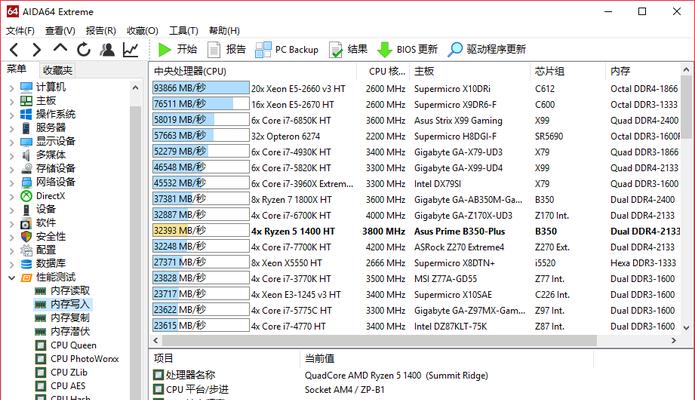This screenshot has width=695, height=400.
Task: Click the 项目 column header
Action: [225, 358]
